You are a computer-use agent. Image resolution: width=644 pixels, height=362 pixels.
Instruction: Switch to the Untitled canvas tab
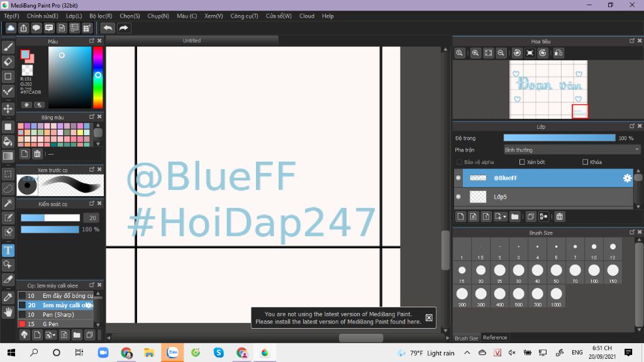coord(192,41)
